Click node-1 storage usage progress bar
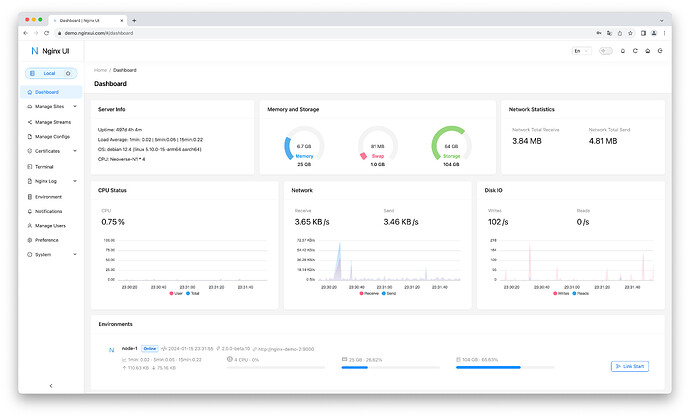The width and height of the screenshot is (690, 417). (x=505, y=367)
